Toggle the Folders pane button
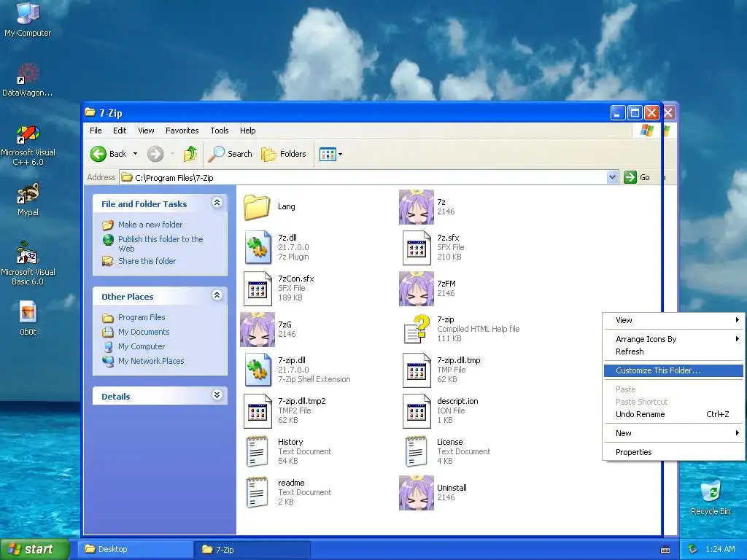This screenshot has height=560, width=747. tap(284, 154)
